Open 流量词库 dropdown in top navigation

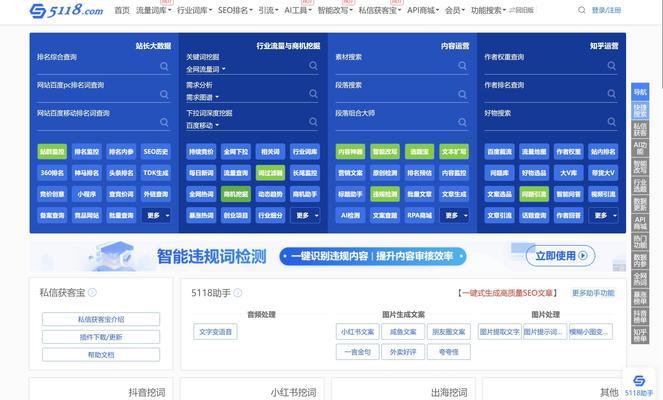[153, 10]
